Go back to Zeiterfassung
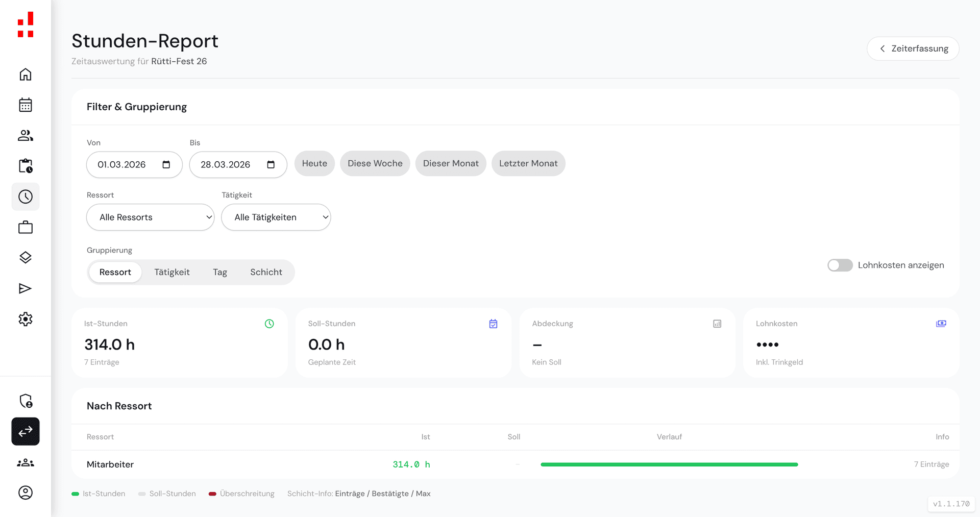This screenshot has width=980, height=517. (913, 49)
